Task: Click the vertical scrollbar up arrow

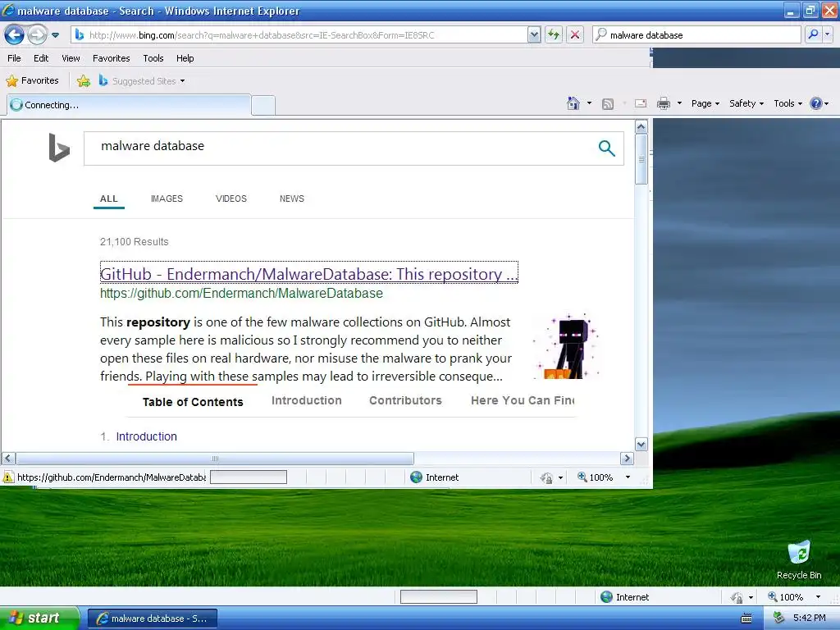Action: 641,127
